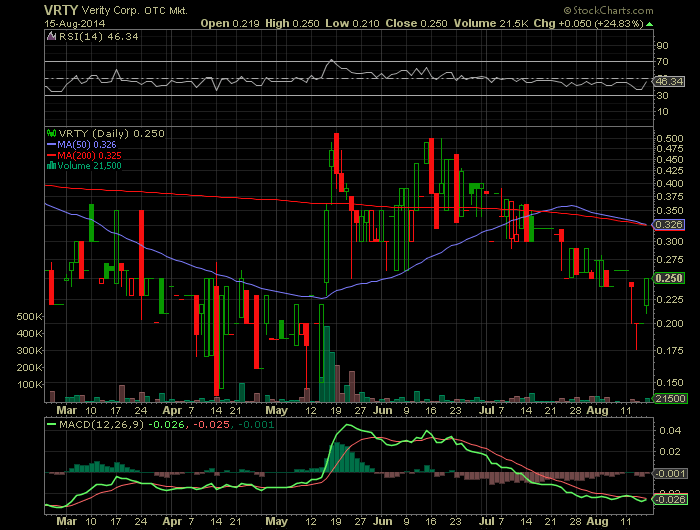Click the 100K volume axis label
700x530 pixels.
coord(29,384)
